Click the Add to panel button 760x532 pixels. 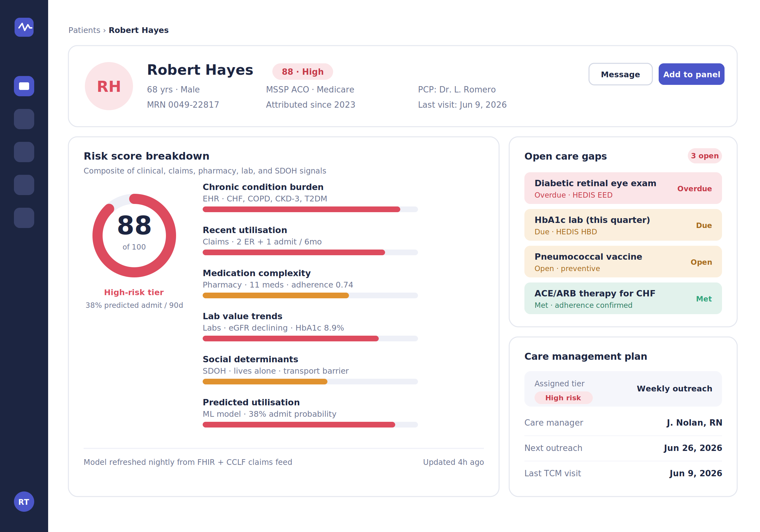point(692,74)
